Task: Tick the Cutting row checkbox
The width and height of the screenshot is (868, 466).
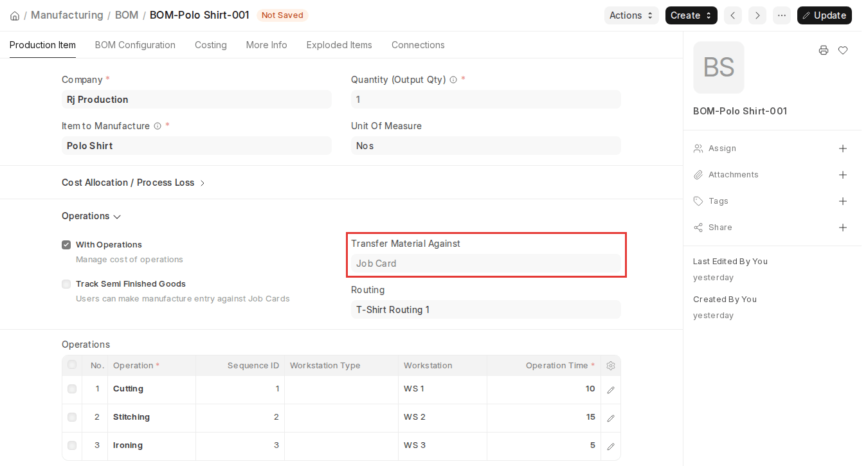Action: coord(72,389)
